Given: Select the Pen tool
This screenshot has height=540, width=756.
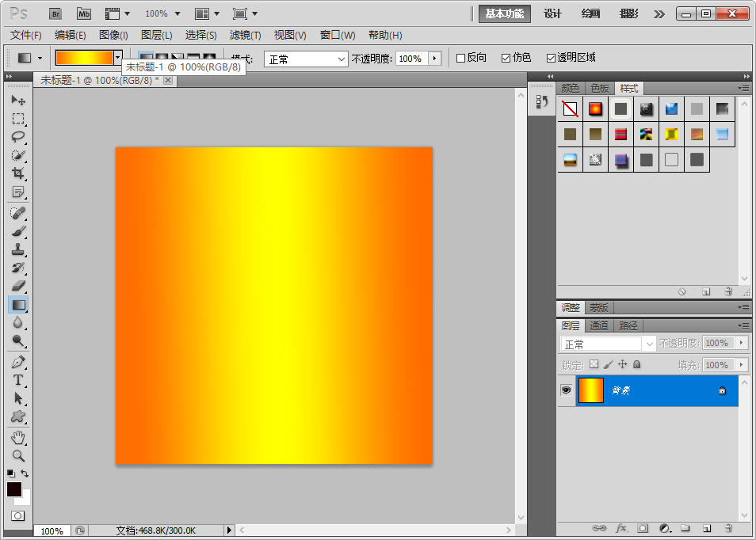Looking at the screenshot, I should 18,362.
